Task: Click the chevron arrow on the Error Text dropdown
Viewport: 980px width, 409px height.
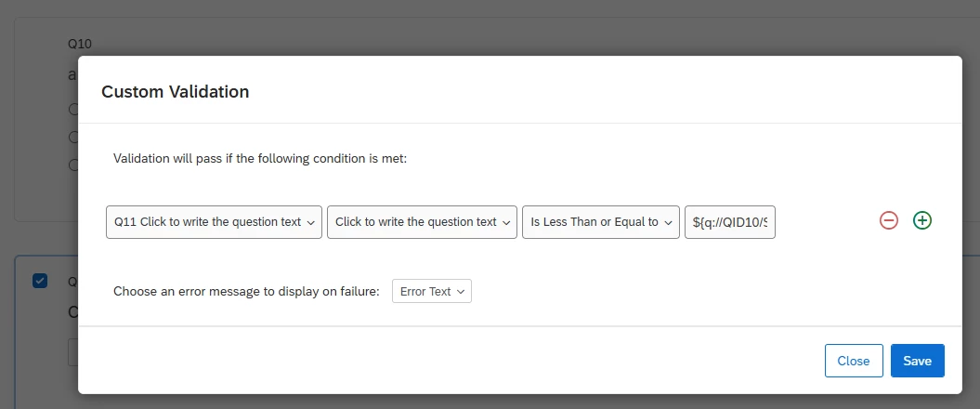Action: coord(462,292)
